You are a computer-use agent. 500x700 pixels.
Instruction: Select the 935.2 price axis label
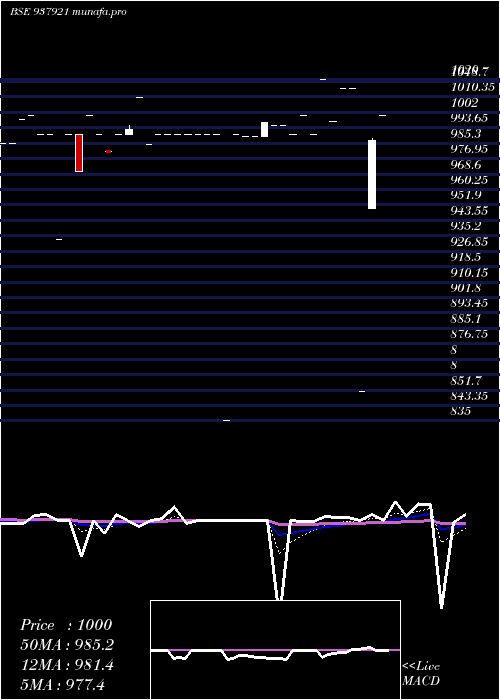pyautogui.click(x=467, y=225)
